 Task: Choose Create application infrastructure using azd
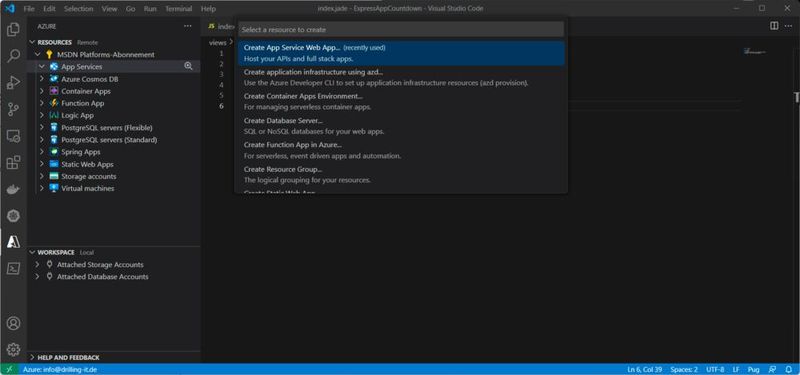click(x=401, y=78)
